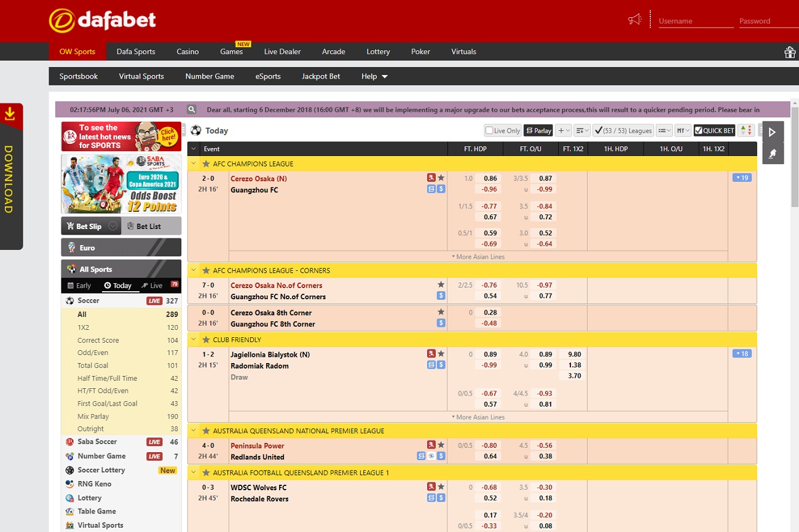
Task: Open the Euro sidebar button
Action: tap(121, 248)
